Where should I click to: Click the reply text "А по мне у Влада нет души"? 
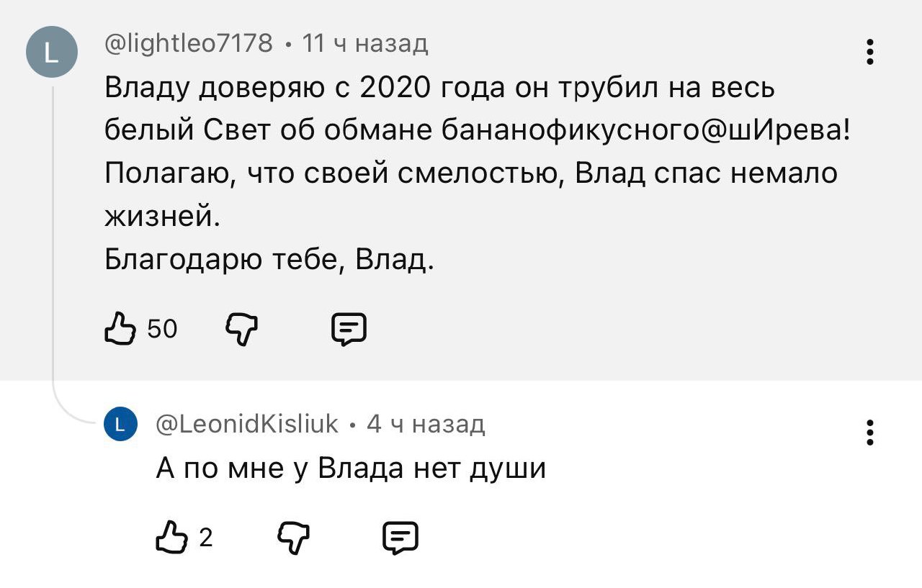[x=352, y=469]
